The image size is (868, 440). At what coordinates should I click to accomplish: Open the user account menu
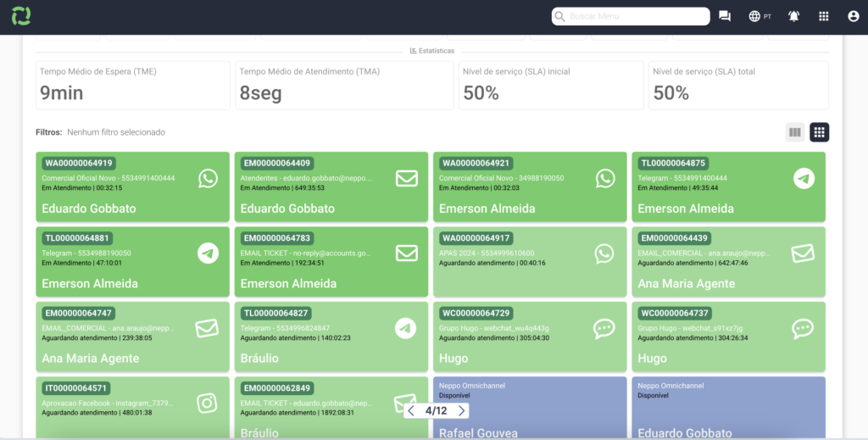853,16
